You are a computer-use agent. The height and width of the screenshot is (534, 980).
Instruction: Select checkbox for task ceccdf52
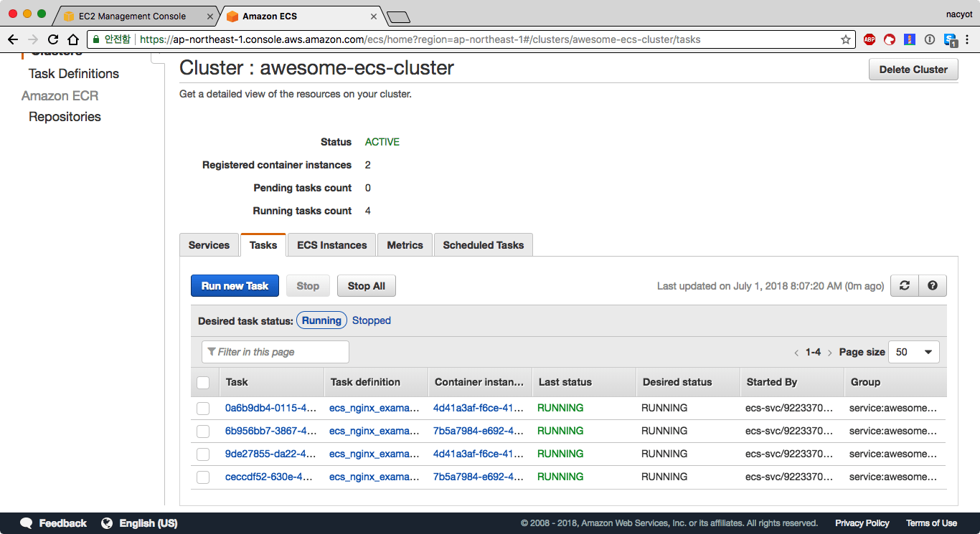(203, 477)
